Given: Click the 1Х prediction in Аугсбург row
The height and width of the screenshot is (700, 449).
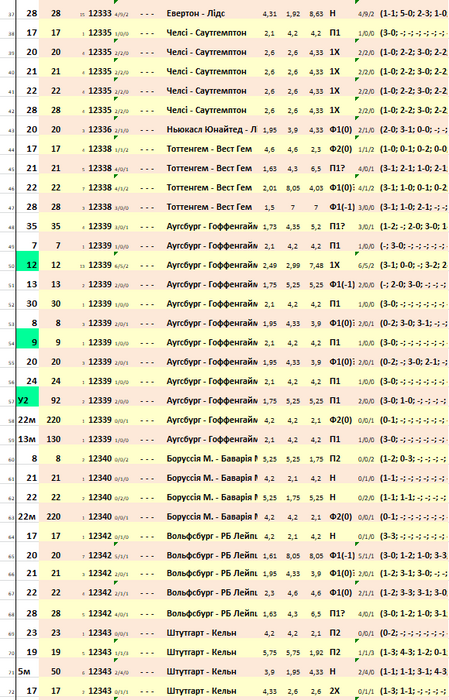Looking at the screenshot, I should (x=335, y=265).
